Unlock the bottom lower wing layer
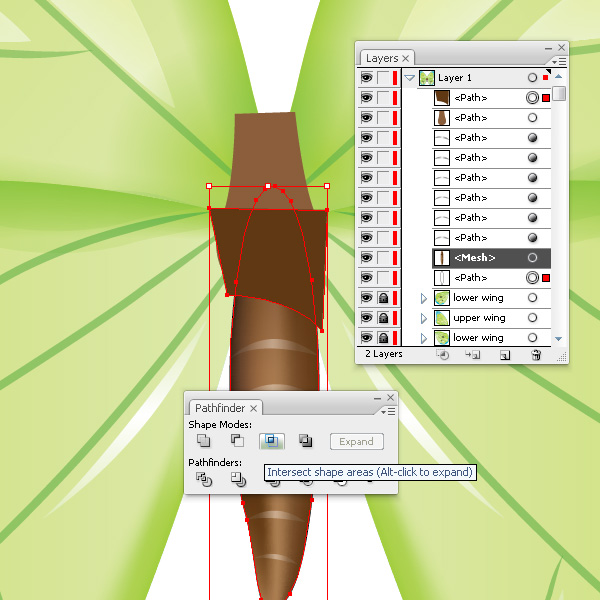This screenshot has width=600, height=600. tap(383, 338)
